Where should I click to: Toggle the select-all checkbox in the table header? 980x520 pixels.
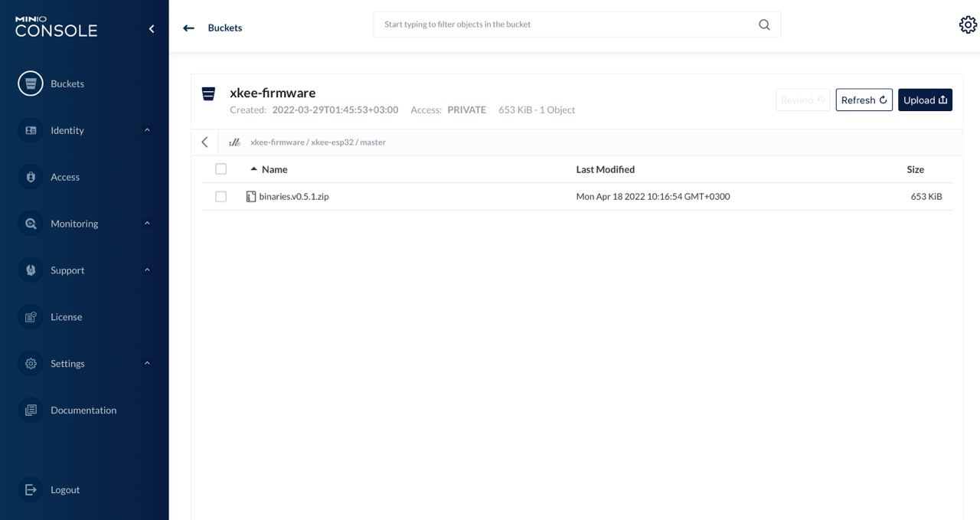(x=221, y=169)
